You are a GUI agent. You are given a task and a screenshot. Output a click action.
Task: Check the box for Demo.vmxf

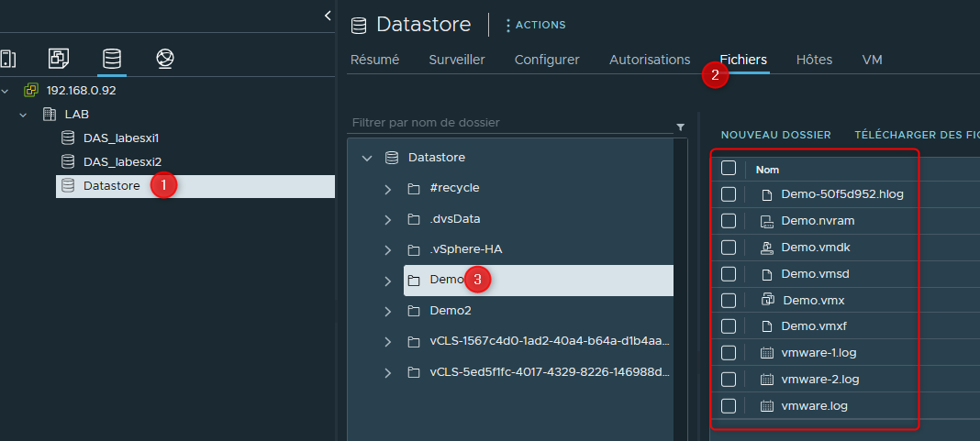click(729, 326)
